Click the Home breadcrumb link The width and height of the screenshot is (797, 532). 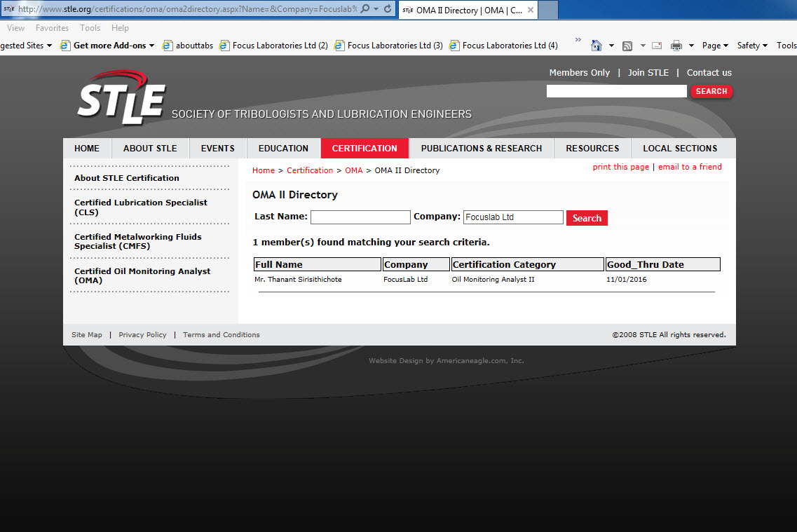pyautogui.click(x=264, y=170)
